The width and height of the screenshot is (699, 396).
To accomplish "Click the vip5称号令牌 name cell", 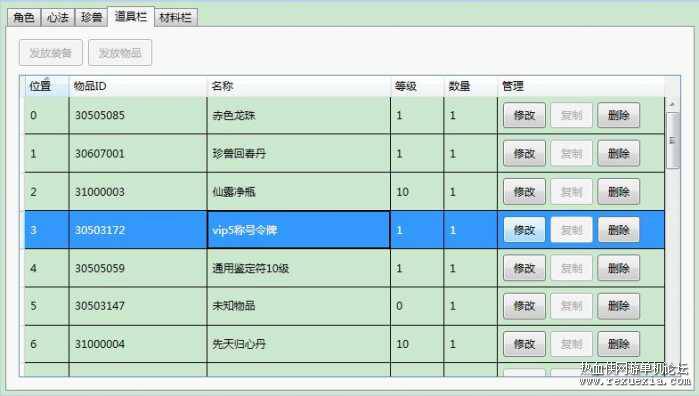I will coord(298,230).
